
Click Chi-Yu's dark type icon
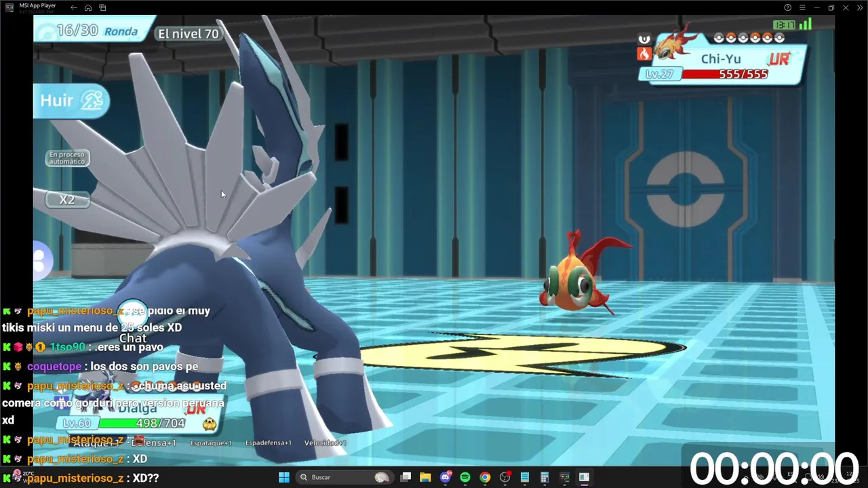click(644, 39)
